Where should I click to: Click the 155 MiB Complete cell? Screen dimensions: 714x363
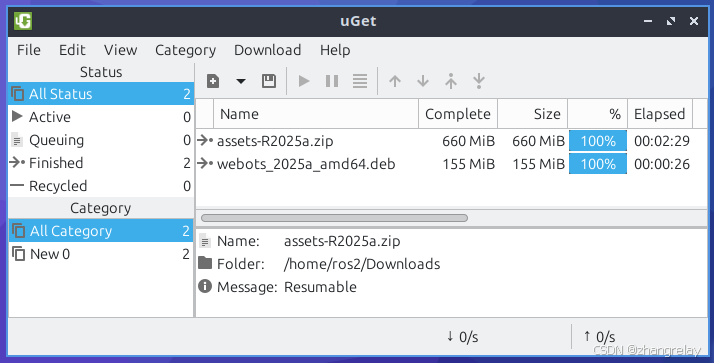coord(469,164)
